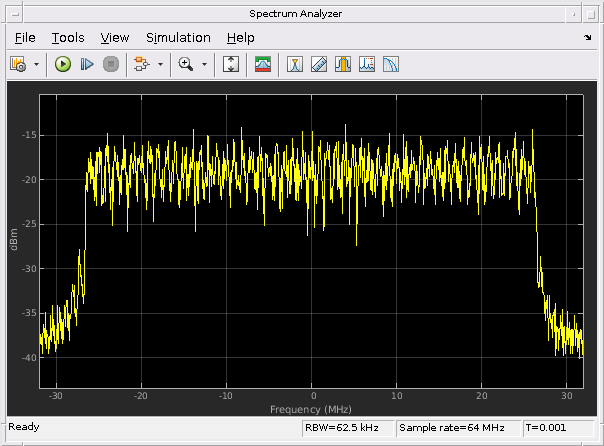Open the Tools menu
This screenshot has height=446, width=604.
tap(68, 38)
